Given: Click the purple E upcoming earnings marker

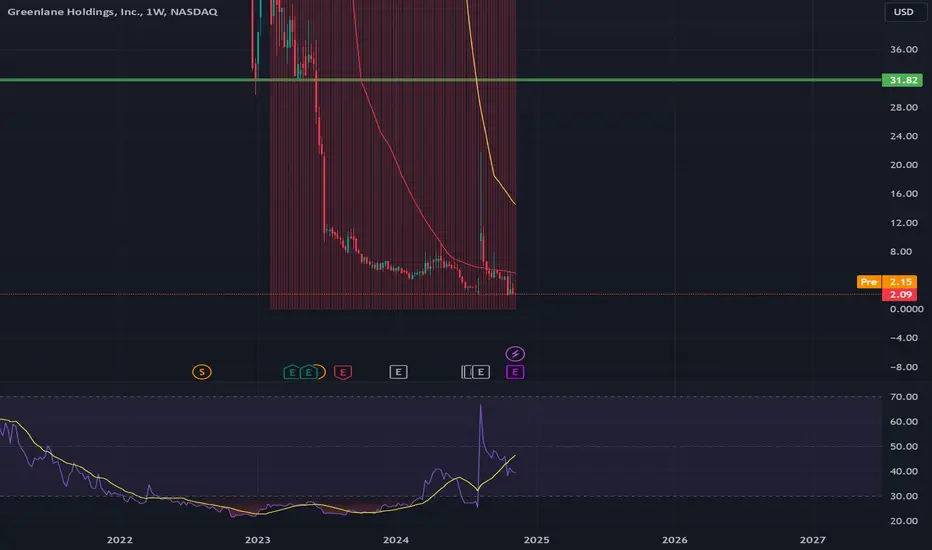Looking at the screenshot, I should tap(515, 372).
